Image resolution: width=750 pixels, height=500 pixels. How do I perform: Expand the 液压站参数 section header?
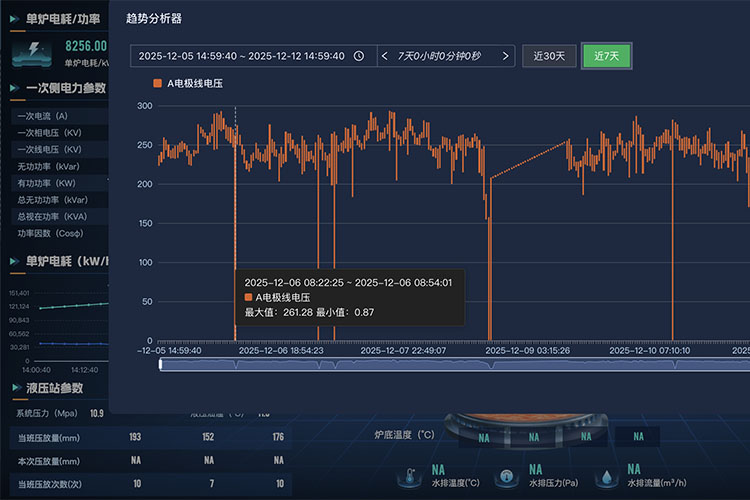point(14,388)
